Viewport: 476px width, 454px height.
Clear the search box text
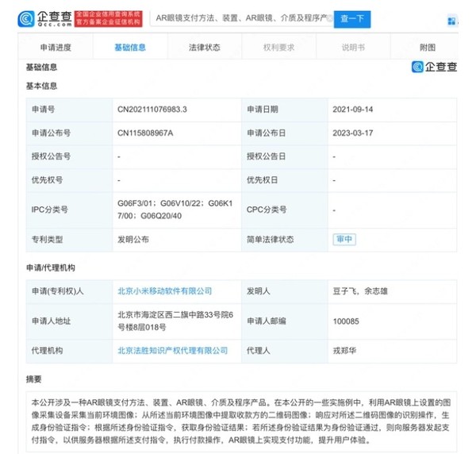(330, 18)
